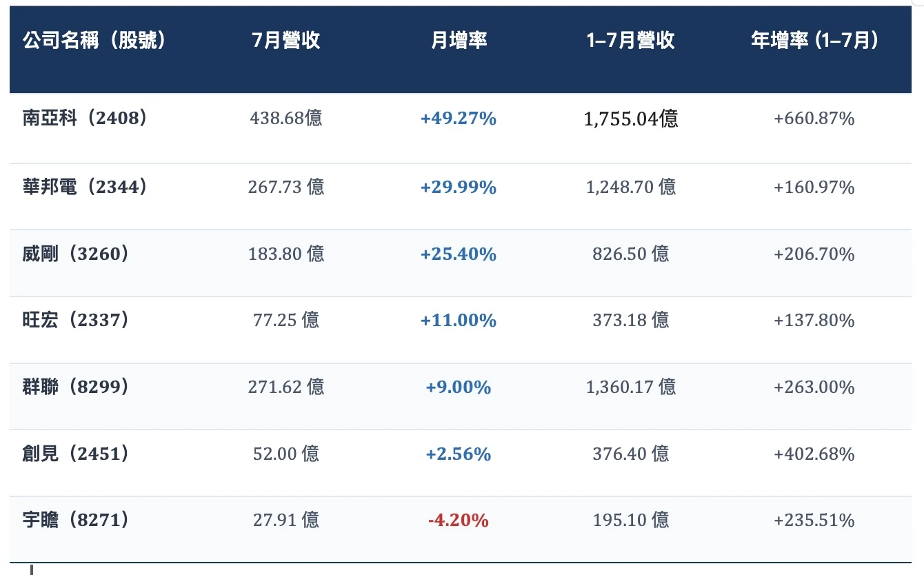Click the +9.00% monthly growth value
Screen dimensions: 924x575
[459, 387]
